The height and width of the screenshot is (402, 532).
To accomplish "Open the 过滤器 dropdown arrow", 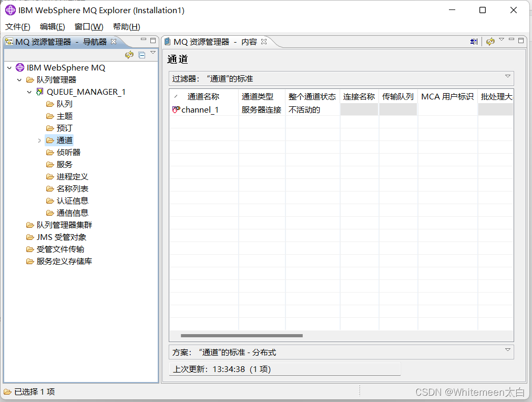I will [x=508, y=76].
